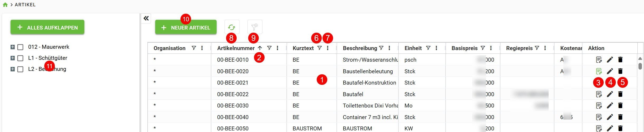Click the Alles Aufklappen button
644x132 pixels.
pyautogui.click(x=47, y=27)
